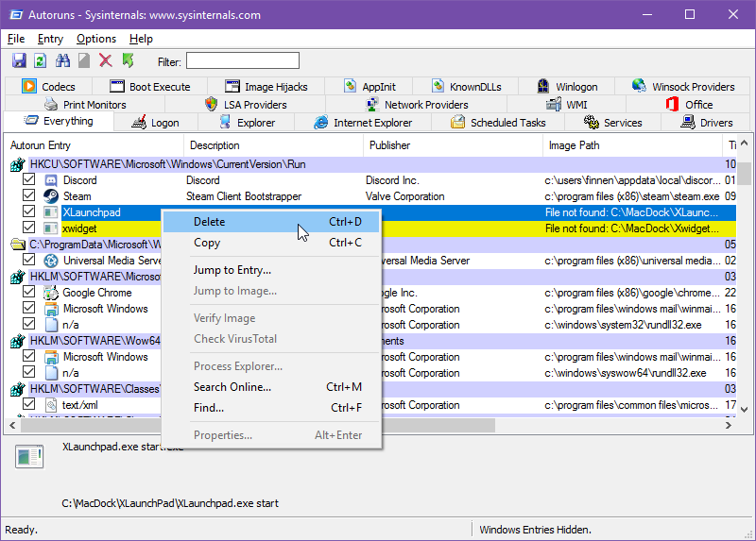Click the Google Chrome entry icon
756x541 pixels.
click(51, 293)
